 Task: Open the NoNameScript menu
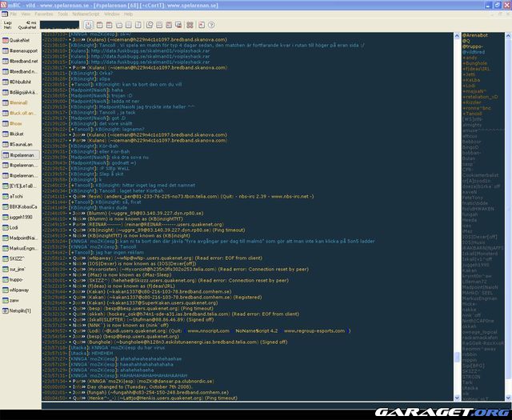click(x=85, y=14)
